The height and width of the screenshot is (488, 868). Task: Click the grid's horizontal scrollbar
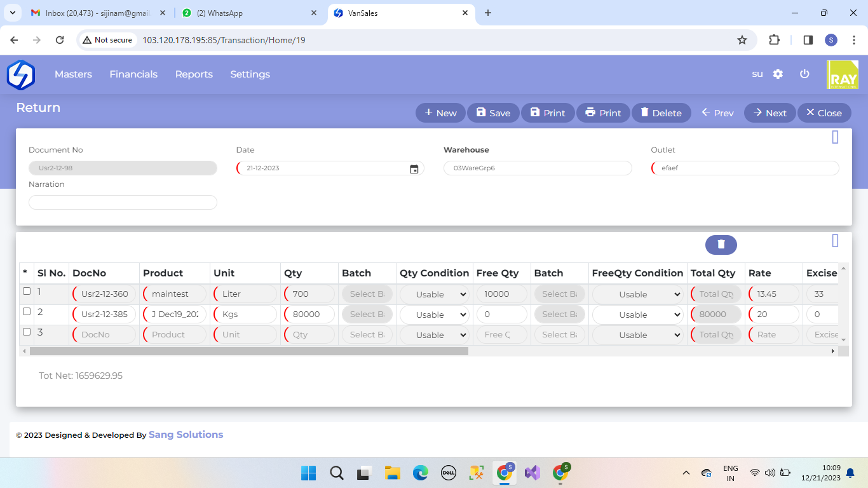pyautogui.click(x=249, y=351)
